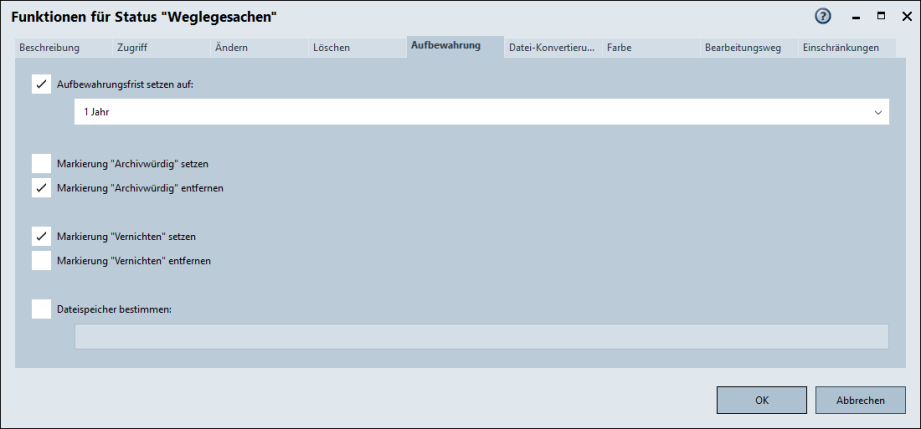Uncheck Markierung "Archivwürdig" entfernen

point(41,188)
